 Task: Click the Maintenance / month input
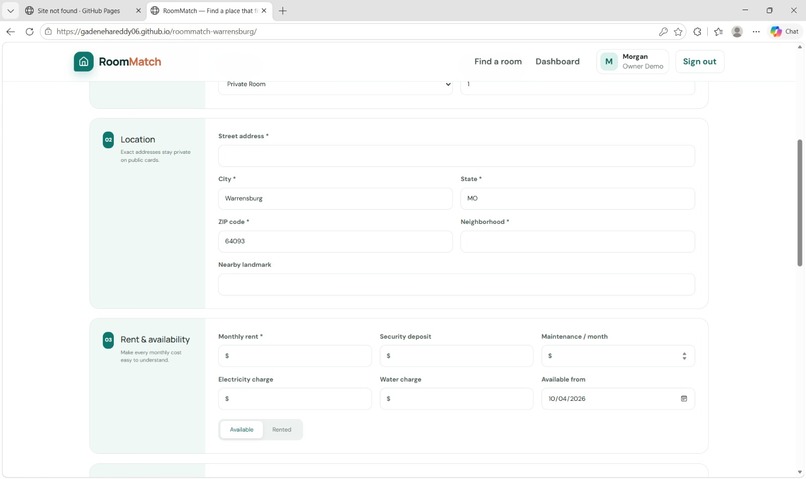[x=618, y=356]
